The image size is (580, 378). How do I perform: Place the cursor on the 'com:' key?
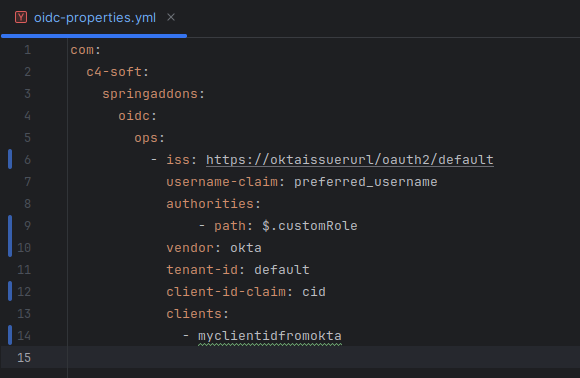click(x=85, y=50)
